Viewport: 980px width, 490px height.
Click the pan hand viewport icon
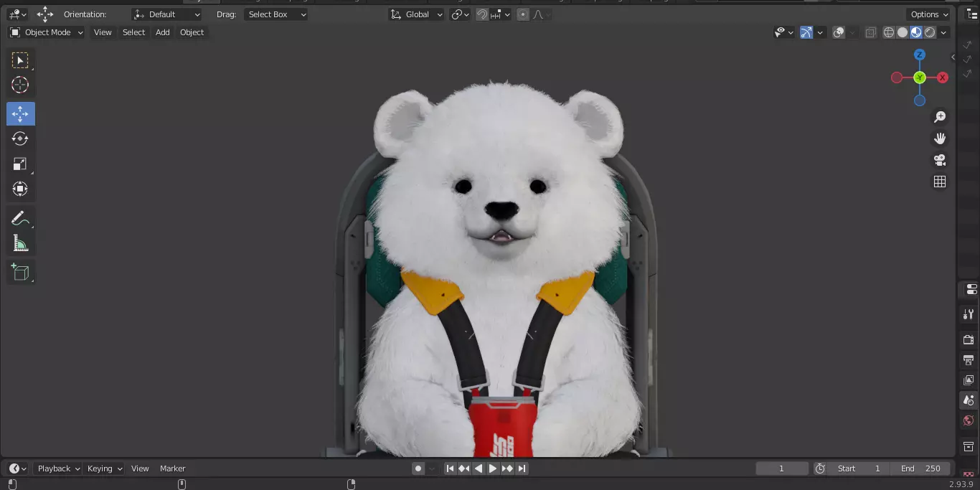coord(940,138)
